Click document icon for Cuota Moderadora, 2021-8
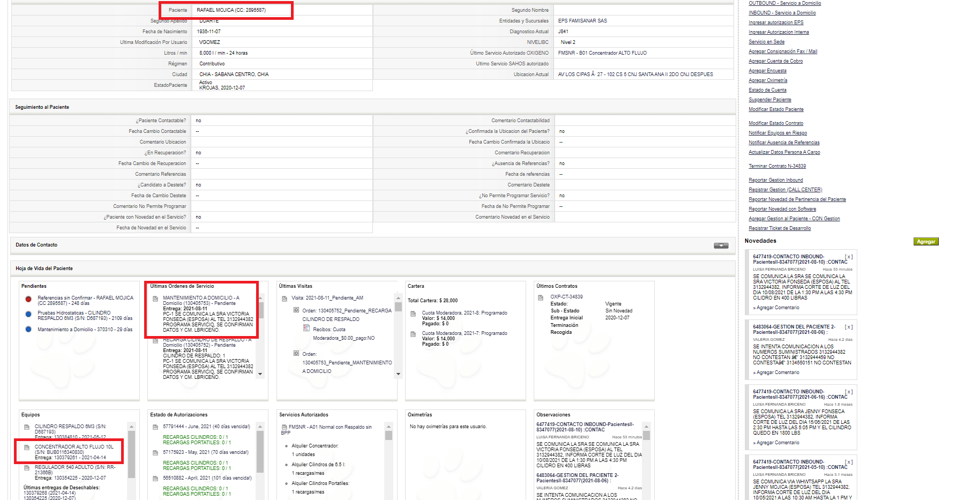Viewport: 980px width, 500px height. click(x=413, y=314)
